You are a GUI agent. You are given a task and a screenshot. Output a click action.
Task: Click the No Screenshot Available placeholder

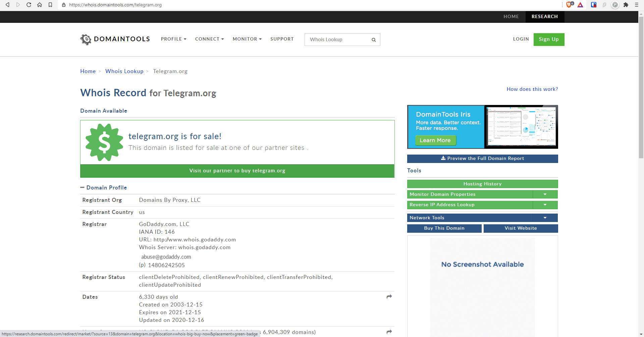click(x=482, y=287)
